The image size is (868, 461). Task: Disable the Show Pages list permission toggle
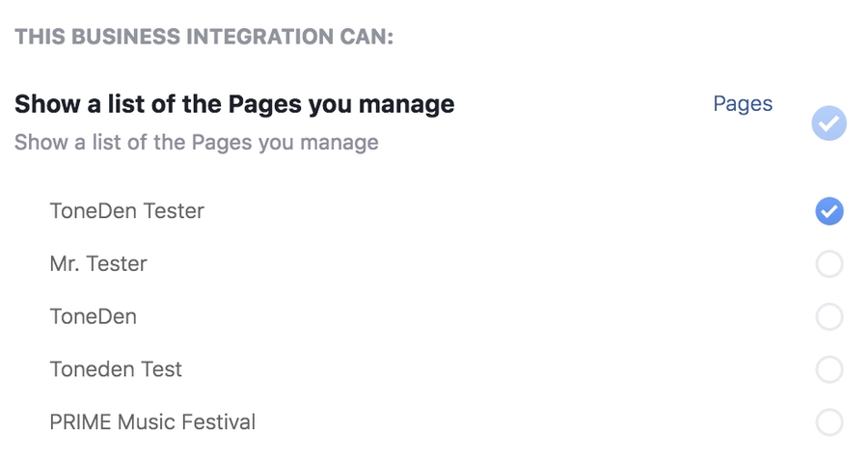click(x=828, y=123)
